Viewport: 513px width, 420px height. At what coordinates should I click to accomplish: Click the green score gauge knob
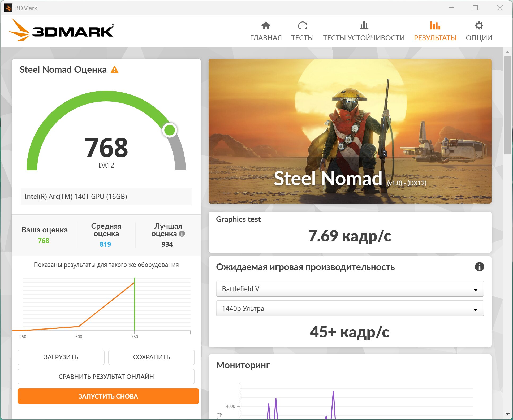[170, 130]
